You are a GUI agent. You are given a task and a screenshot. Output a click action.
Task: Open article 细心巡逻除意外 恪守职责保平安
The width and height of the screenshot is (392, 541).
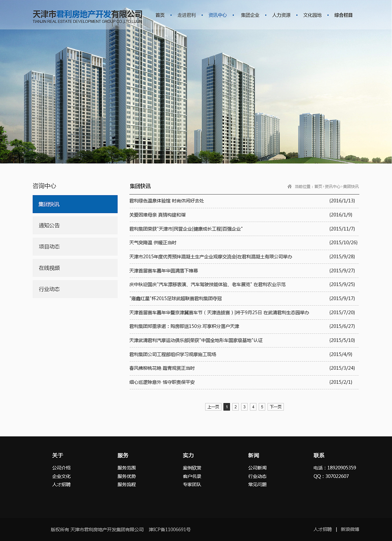tap(162, 382)
